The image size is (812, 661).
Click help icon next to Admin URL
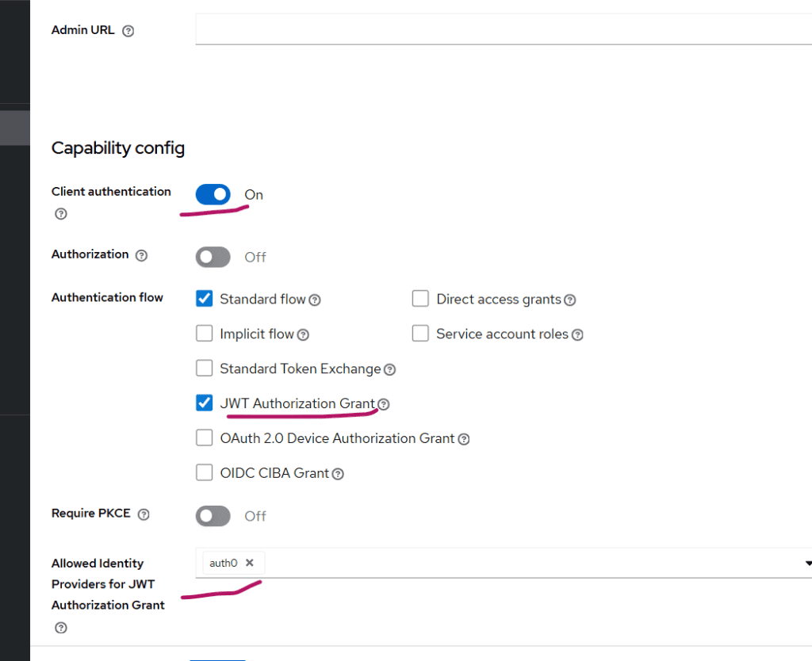(x=128, y=31)
